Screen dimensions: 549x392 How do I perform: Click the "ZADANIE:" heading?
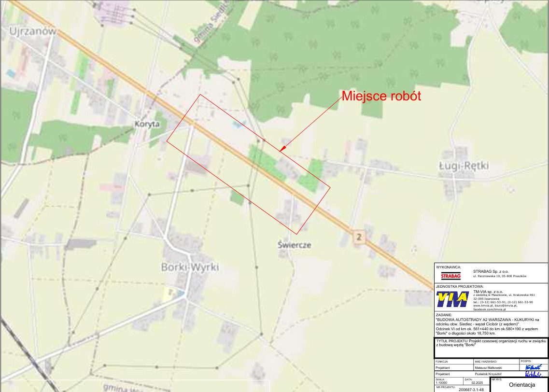coord(444,315)
